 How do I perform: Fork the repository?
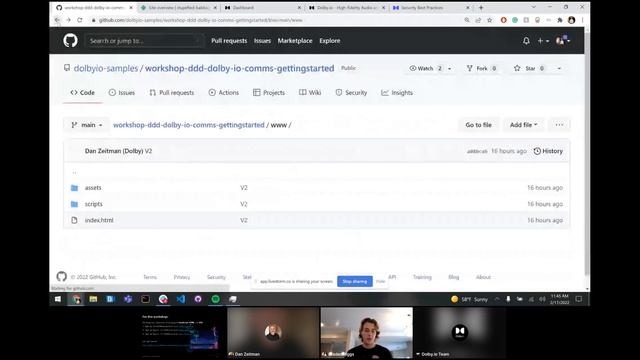coord(482,68)
